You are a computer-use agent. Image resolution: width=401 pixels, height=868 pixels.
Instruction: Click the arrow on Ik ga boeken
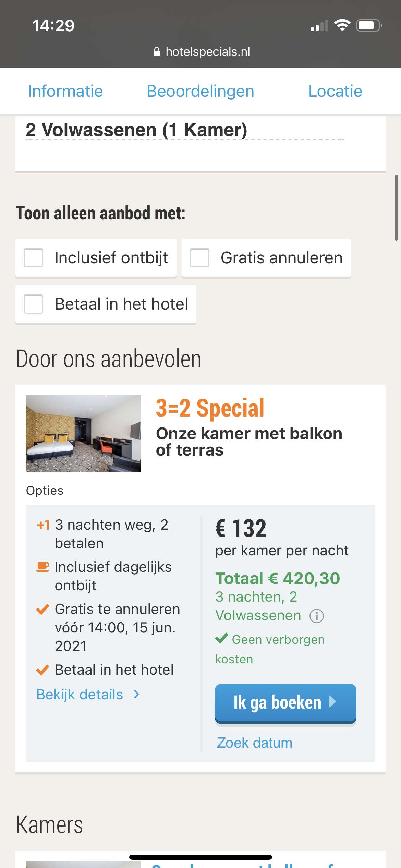[332, 702]
